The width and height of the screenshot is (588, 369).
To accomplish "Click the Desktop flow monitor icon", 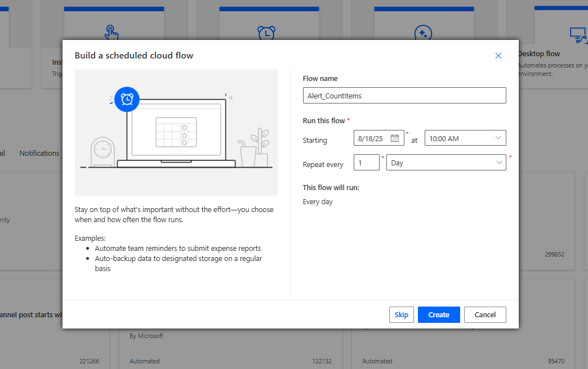I will click(x=578, y=35).
